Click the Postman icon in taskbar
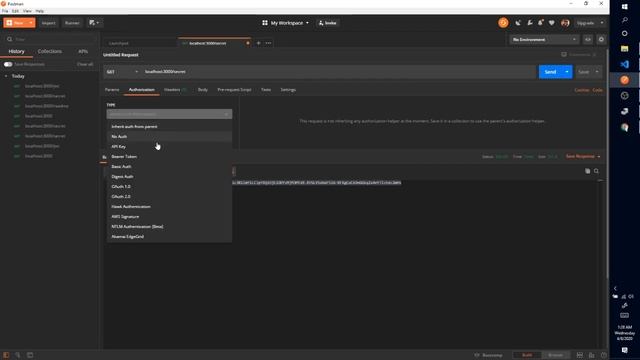The width and height of the screenshot is (640, 360). click(624, 80)
